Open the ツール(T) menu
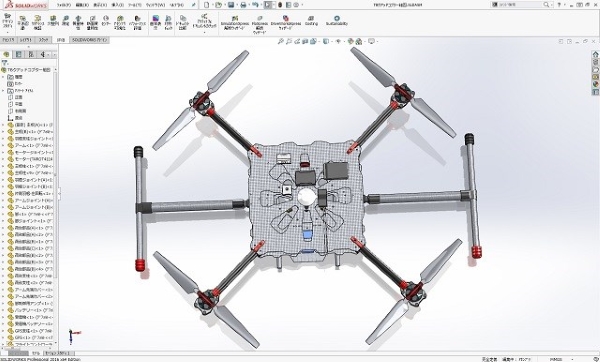The height and width of the screenshot is (362, 600). (x=134, y=5)
